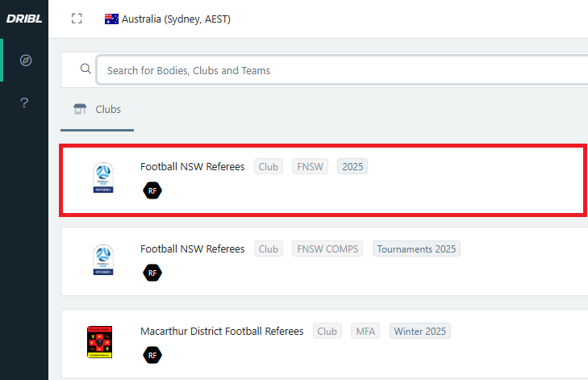Open Football NSW Referees Tournaments 2025 entry
The width and height of the screenshot is (588, 380).
coord(192,249)
